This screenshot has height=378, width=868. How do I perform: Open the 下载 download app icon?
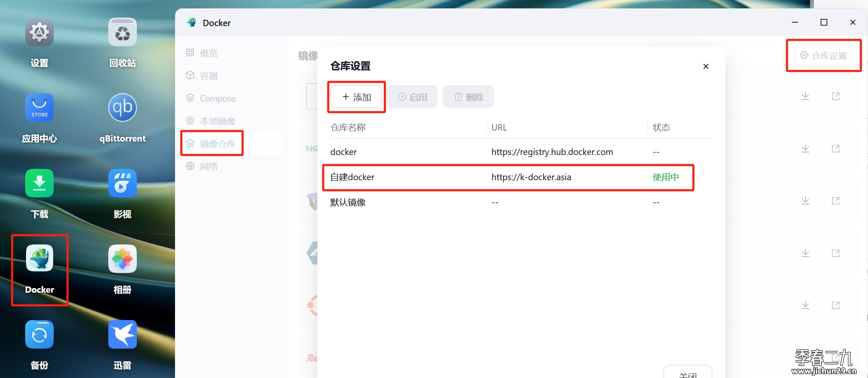pyautogui.click(x=39, y=184)
